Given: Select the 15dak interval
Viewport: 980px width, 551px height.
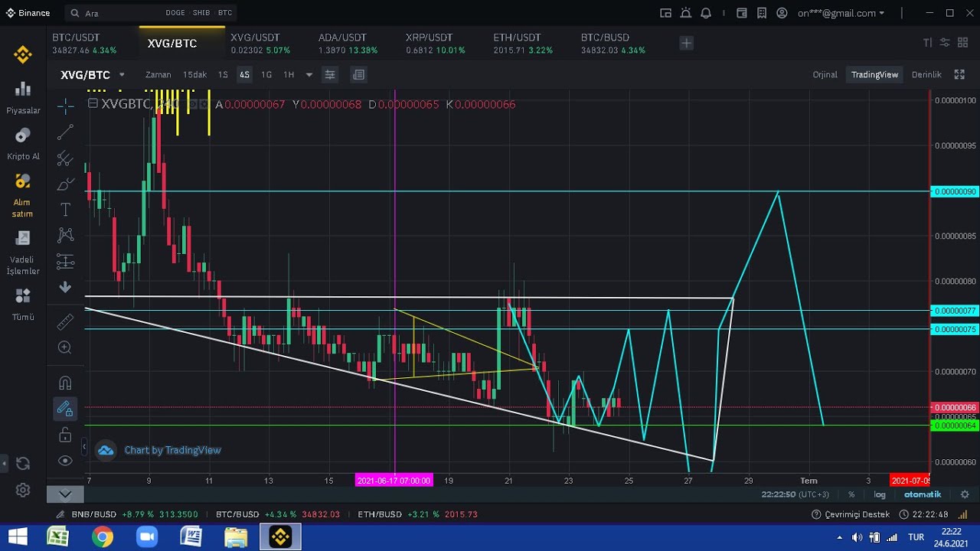Looking at the screenshot, I should (194, 74).
